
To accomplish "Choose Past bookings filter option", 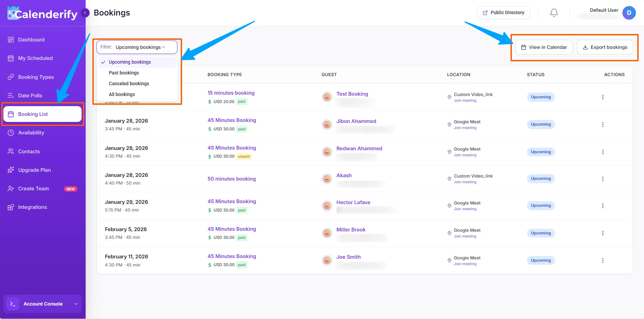I will point(124,73).
